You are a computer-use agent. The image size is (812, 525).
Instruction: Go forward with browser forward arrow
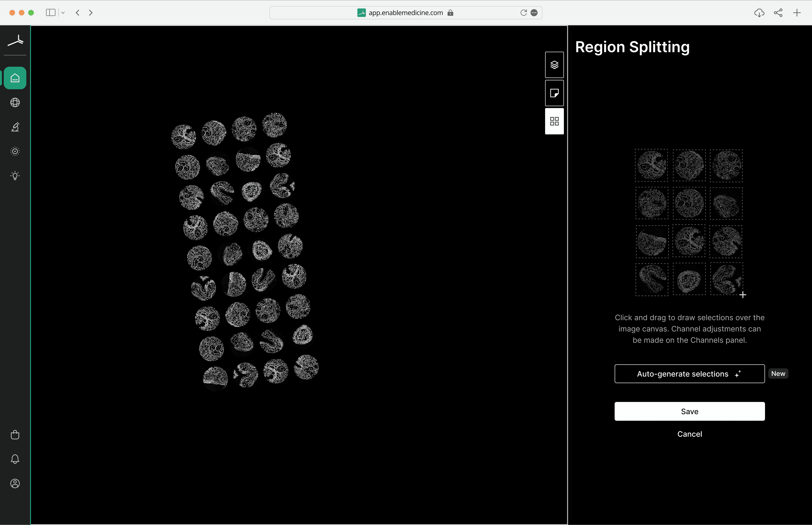coord(91,13)
